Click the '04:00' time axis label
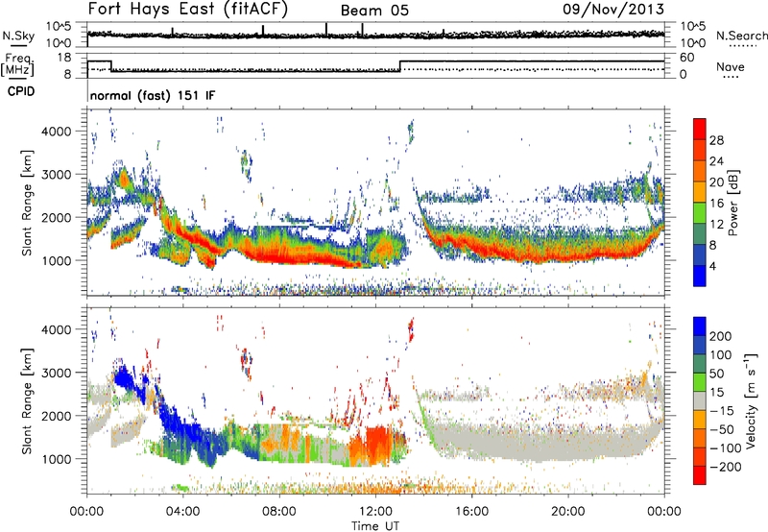 [182, 511]
